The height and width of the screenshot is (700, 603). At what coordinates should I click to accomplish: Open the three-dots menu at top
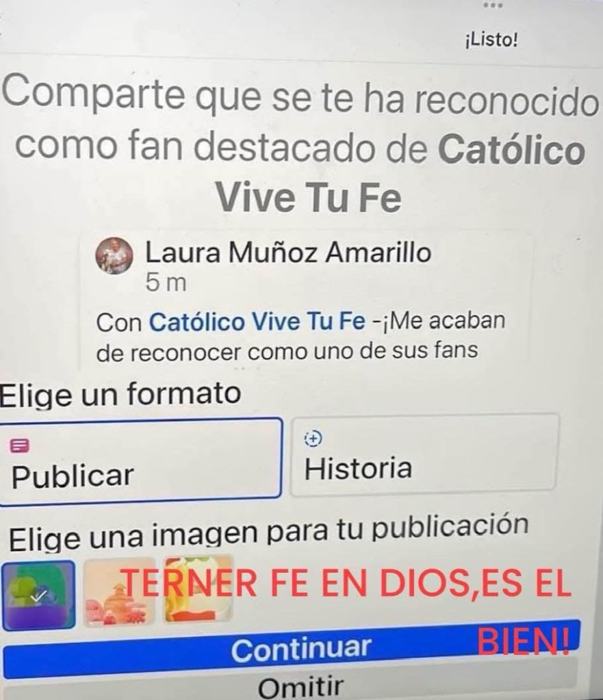click(x=493, y=5)
